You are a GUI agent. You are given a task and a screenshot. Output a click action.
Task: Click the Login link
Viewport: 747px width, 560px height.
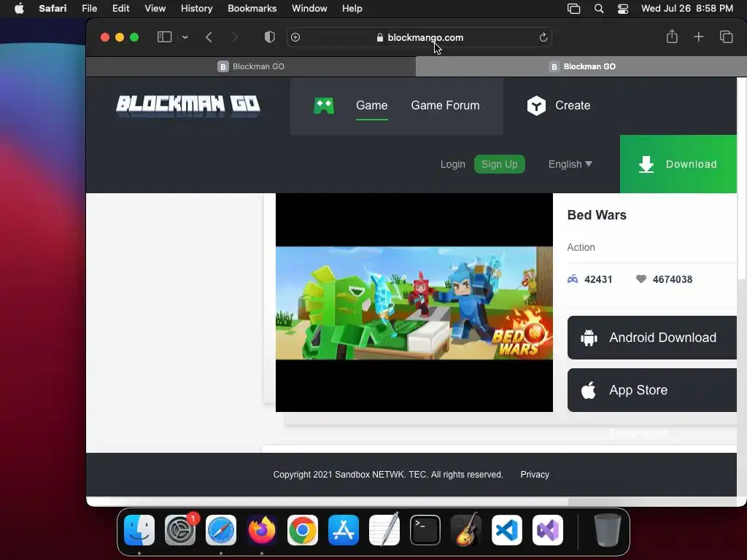tap(452, 164)
